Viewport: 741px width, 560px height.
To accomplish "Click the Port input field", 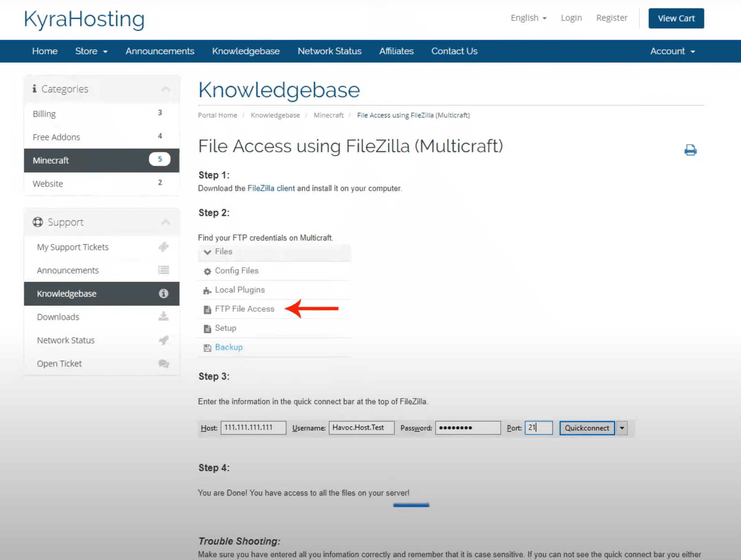I will (539, 428).
